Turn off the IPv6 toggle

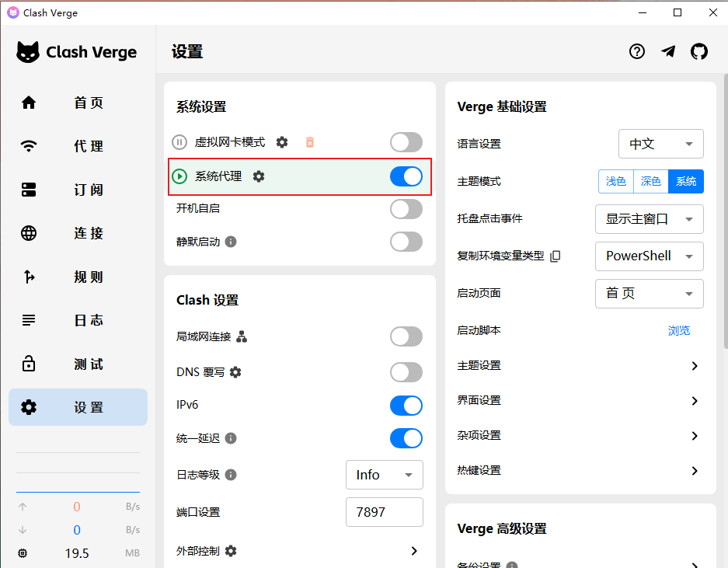[406, 405]
